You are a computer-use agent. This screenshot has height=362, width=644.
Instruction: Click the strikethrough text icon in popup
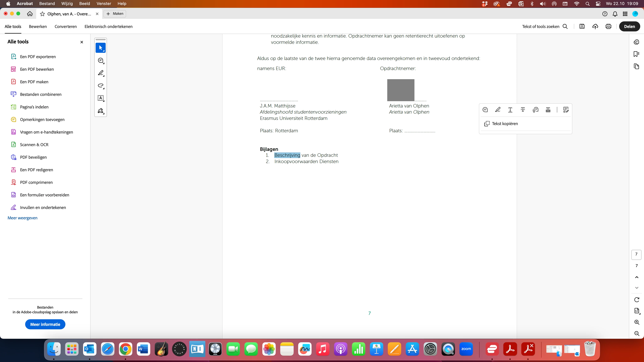pos(523,110)
